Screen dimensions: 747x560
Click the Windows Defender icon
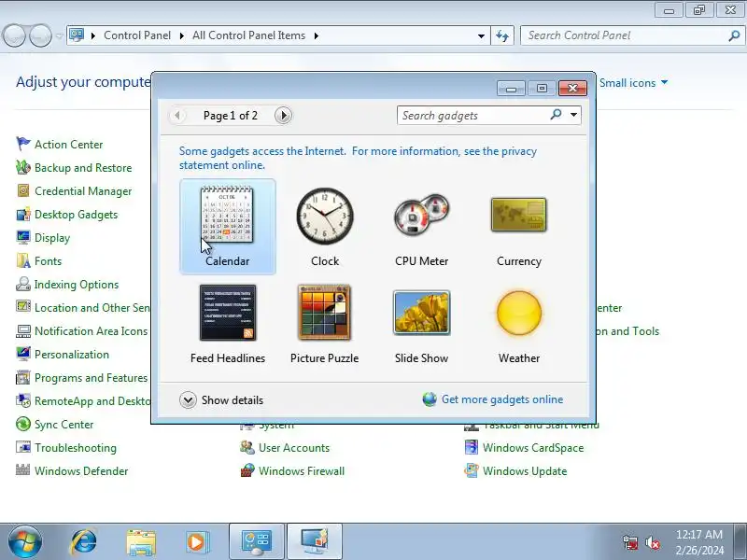pyautogui.click(x=22, y=470)
